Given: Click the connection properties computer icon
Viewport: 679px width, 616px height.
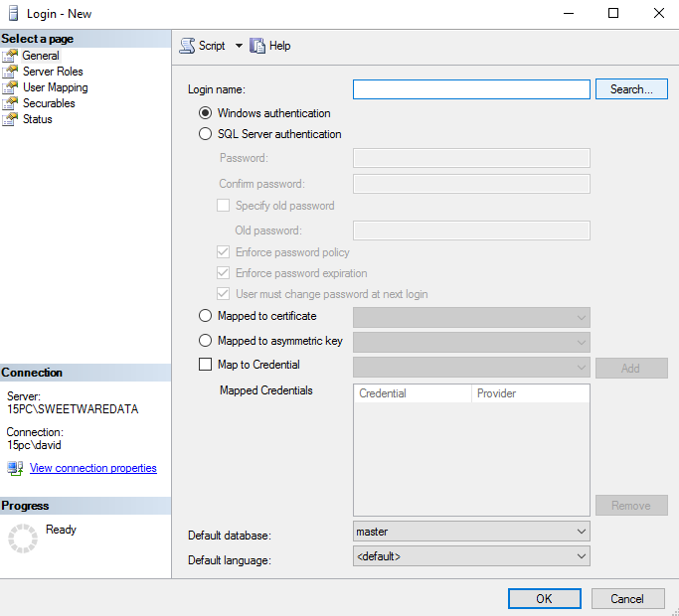Looking at the screenshot, I should (x=15, y=468).
